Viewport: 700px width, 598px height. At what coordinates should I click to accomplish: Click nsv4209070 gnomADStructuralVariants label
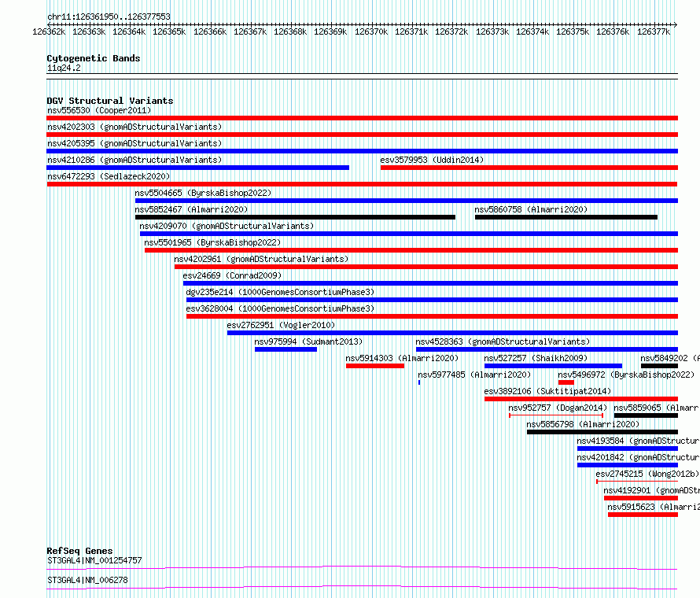(227, 226)
